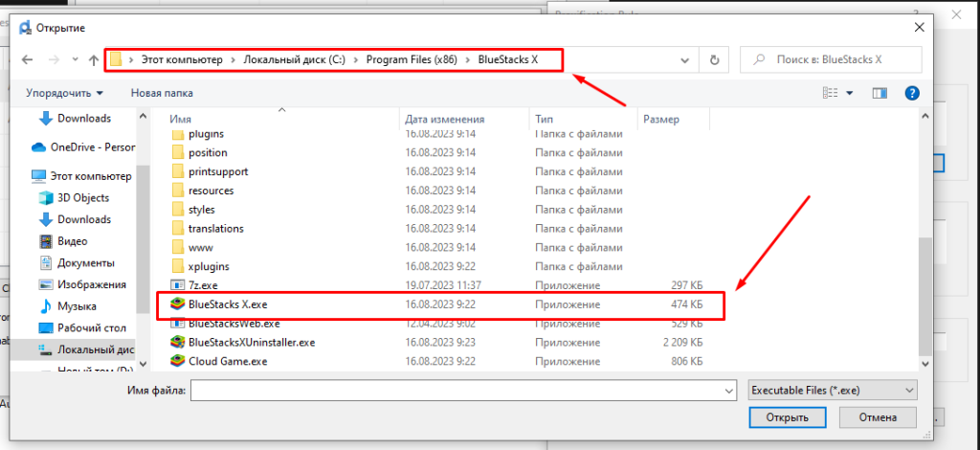Open help with the question mark icon
Image resolution: width=980 pixels, height=450 pixels.
click(912, 93)
